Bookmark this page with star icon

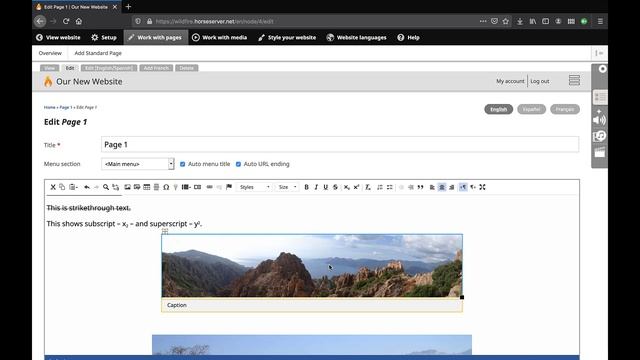point(506,21)
